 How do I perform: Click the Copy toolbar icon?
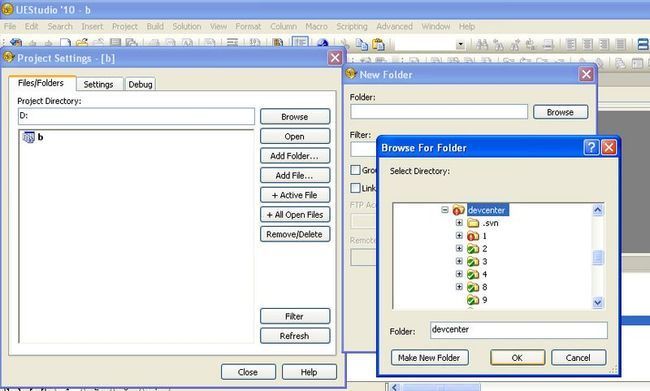pyautogui.click(x=361, y=44)
